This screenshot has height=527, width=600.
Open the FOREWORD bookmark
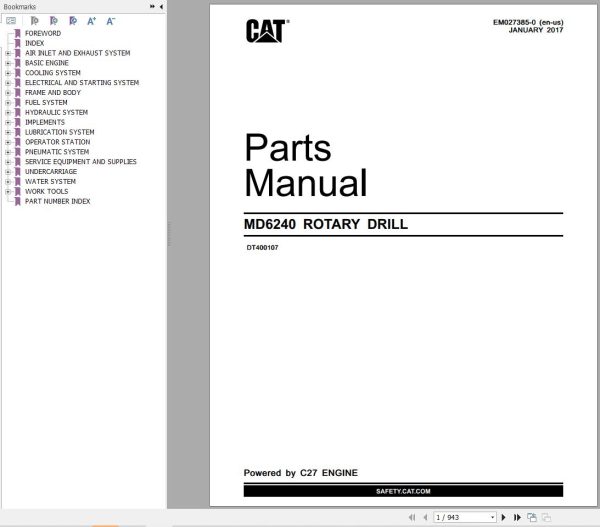43,33
